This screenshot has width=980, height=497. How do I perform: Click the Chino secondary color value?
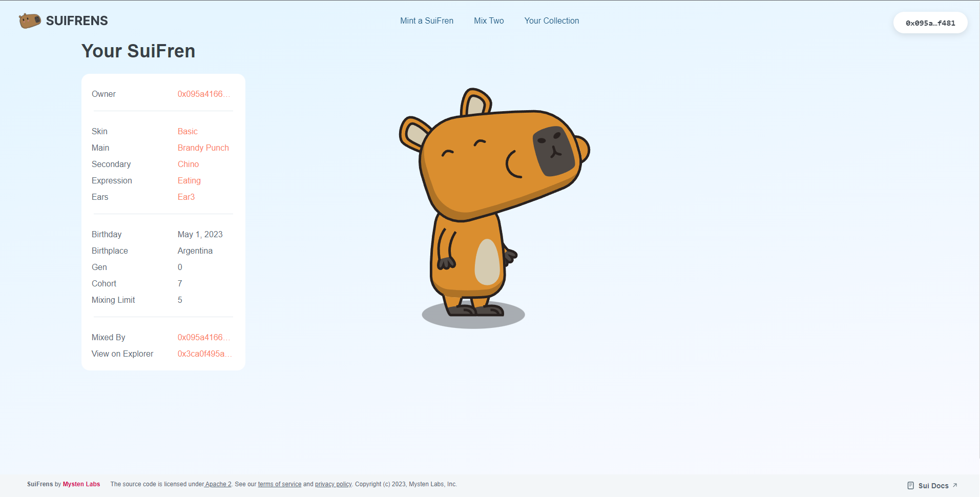pos(188,164)
